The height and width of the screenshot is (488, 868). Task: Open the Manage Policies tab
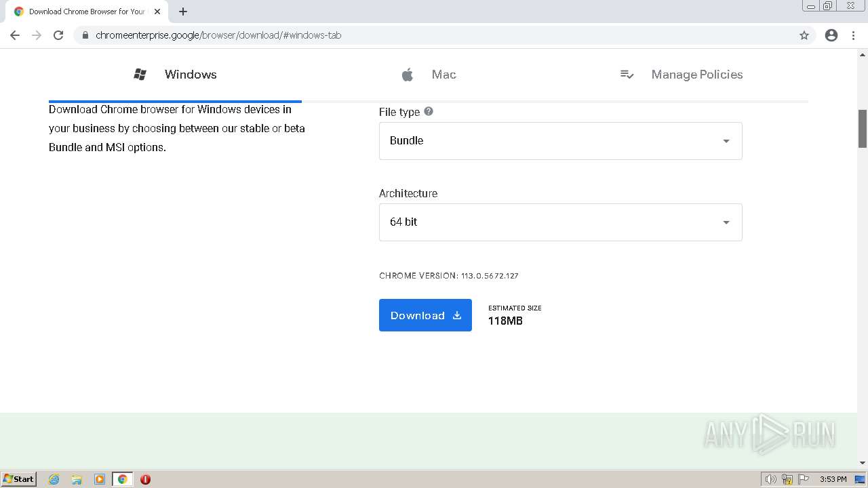[x=682, y=75]
